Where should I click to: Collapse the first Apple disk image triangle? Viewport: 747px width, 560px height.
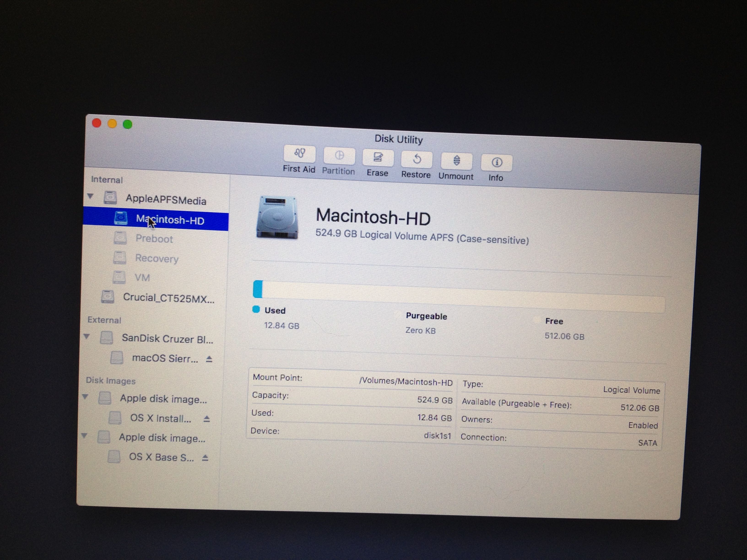pyautogui.click(x=85, y=396)
